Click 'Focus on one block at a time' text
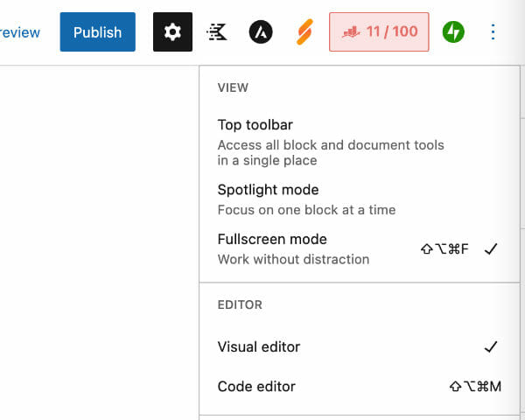Screen dimensions: 525x420 [x=306, y=210]
